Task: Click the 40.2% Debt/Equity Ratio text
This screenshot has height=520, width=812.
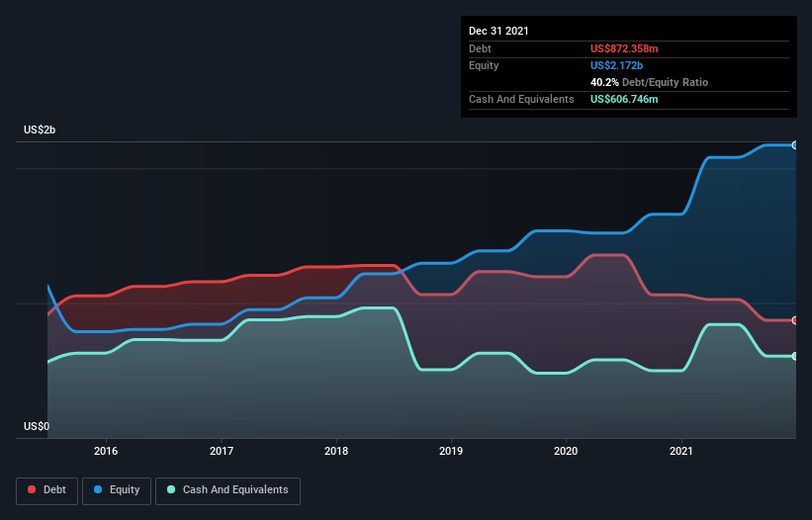Action: click(649, 82)
